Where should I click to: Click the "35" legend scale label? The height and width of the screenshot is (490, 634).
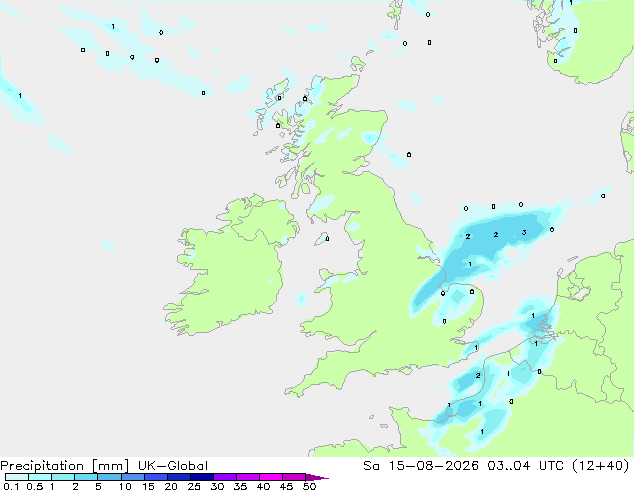pyautogui.click(x=240, y=486)
